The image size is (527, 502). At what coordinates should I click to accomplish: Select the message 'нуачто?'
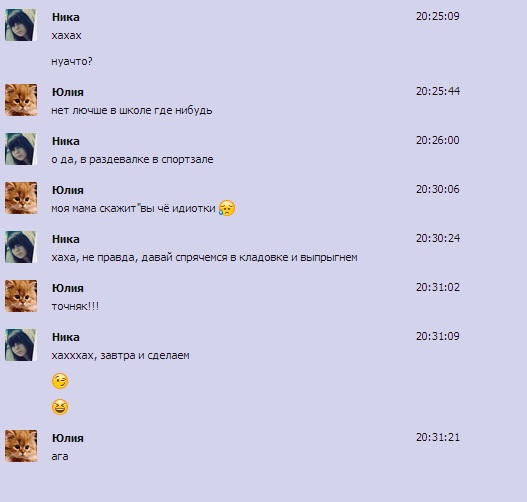click(72, 61)
